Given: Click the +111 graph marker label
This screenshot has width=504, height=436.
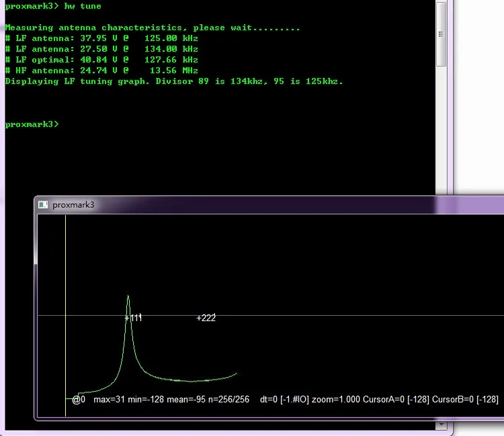Looking at the screenshot, I should click(133, 318).
